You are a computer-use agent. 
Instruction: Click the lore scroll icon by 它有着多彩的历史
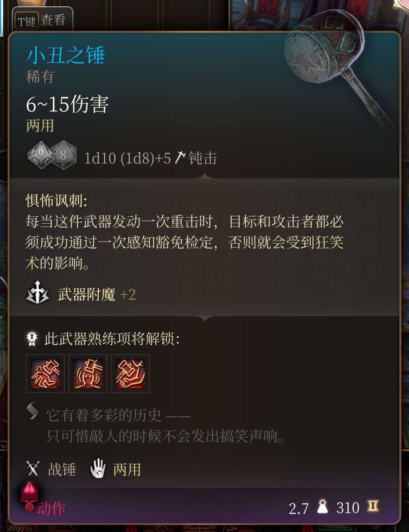pyautogui.click(x=33, y=411)
